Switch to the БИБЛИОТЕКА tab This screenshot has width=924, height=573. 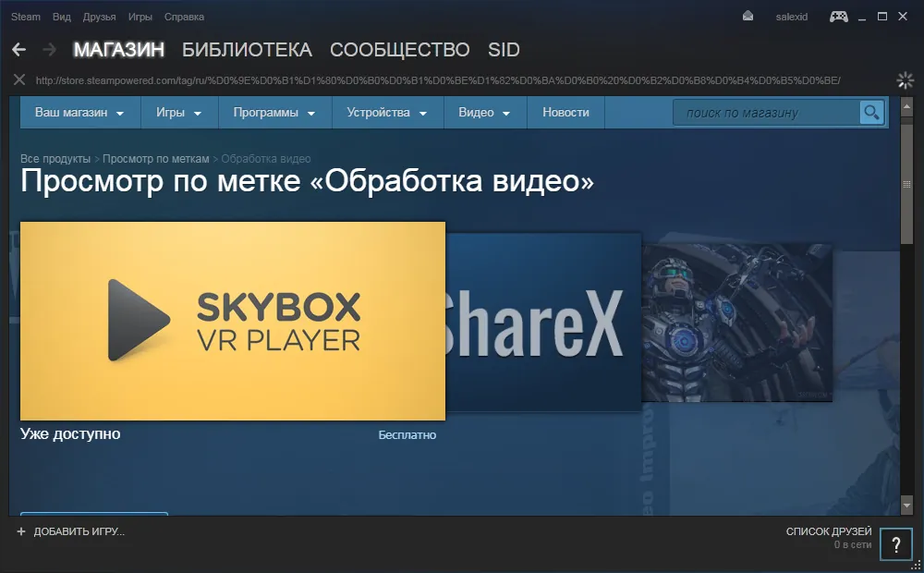tap(247, 50)
